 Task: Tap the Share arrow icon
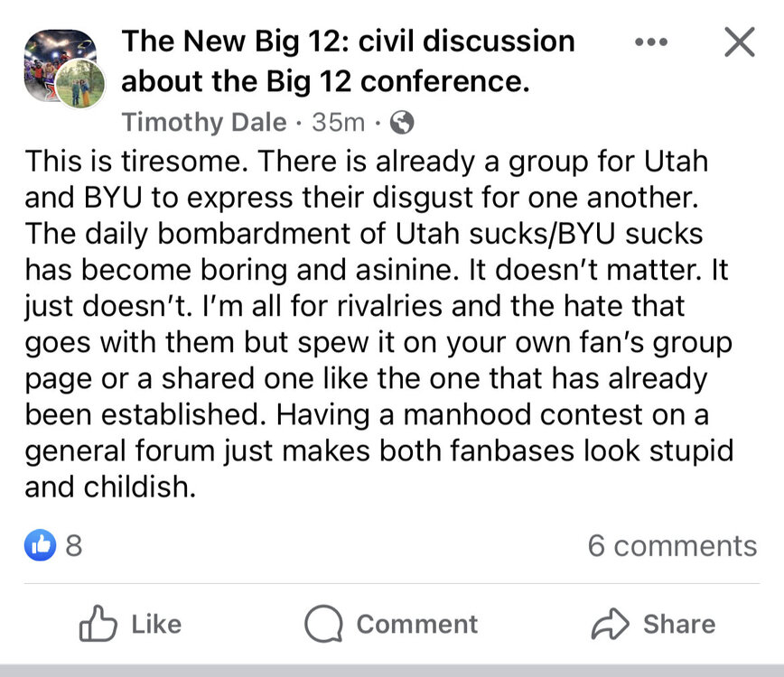pyautogui.click(x=608, y=624)
